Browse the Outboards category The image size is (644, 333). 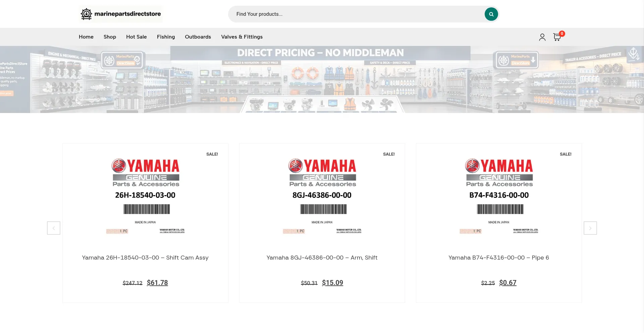point(198,37)
